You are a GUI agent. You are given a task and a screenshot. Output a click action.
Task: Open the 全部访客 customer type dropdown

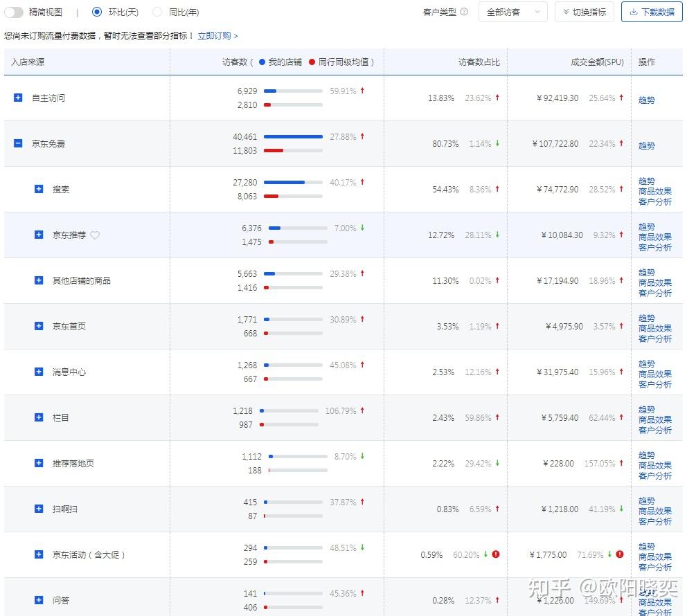512,12
